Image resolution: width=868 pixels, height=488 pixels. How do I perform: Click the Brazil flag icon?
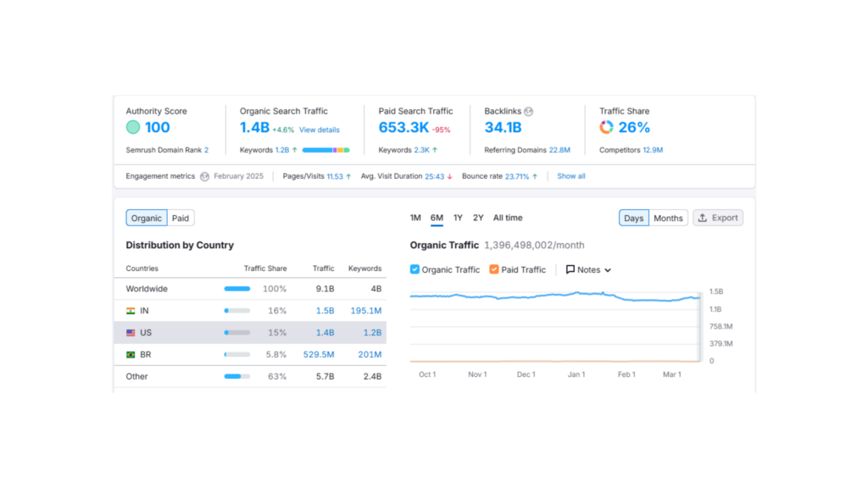tap(131, 355)
